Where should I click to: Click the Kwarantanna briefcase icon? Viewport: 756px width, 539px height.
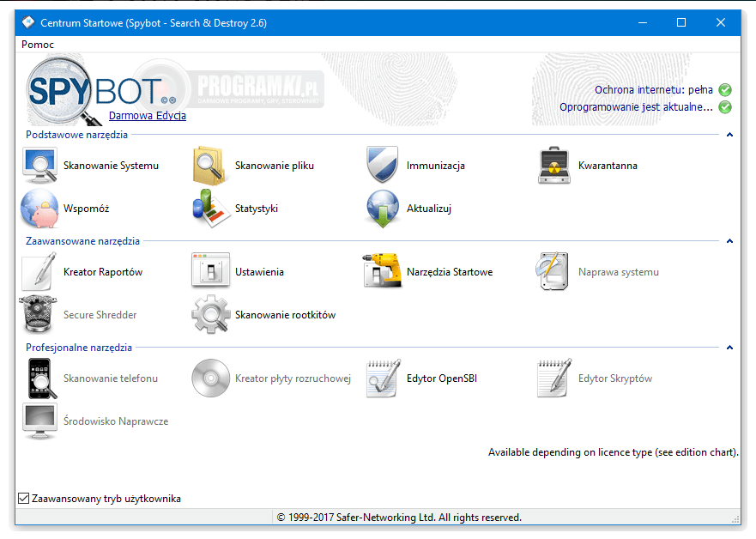[x=554, y=166]
